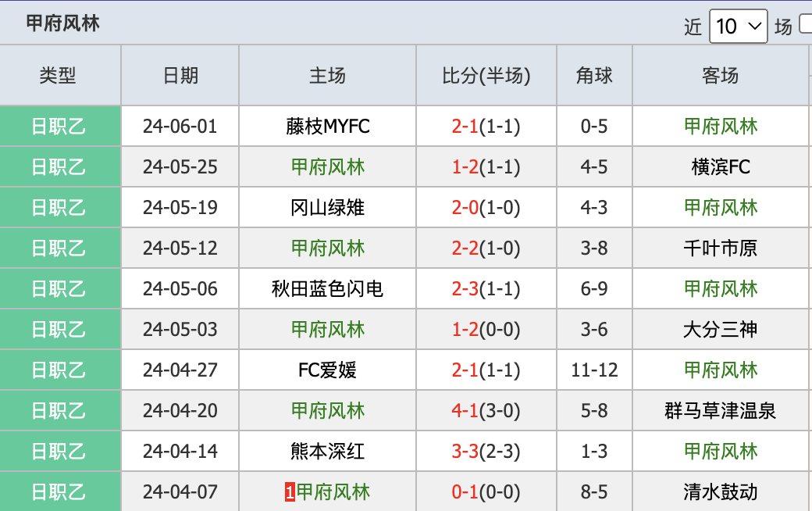This screenshot has width=812, height=511.
Task: Open 熊本深红 team page
Action: pos(327,451)
